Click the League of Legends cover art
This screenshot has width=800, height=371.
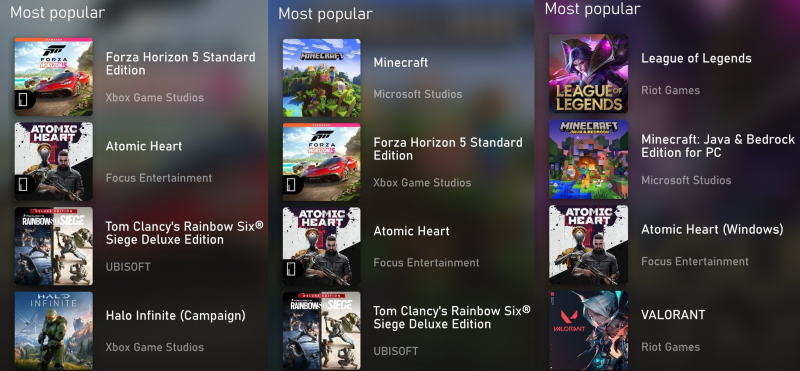click(x=588, y=73)
